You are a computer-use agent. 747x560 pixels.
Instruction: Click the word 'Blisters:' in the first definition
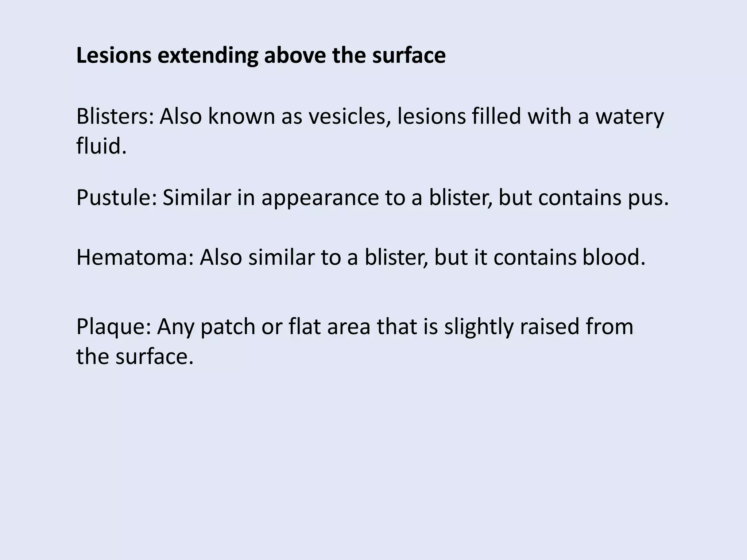pyautogui.click(x=115, y=117)
